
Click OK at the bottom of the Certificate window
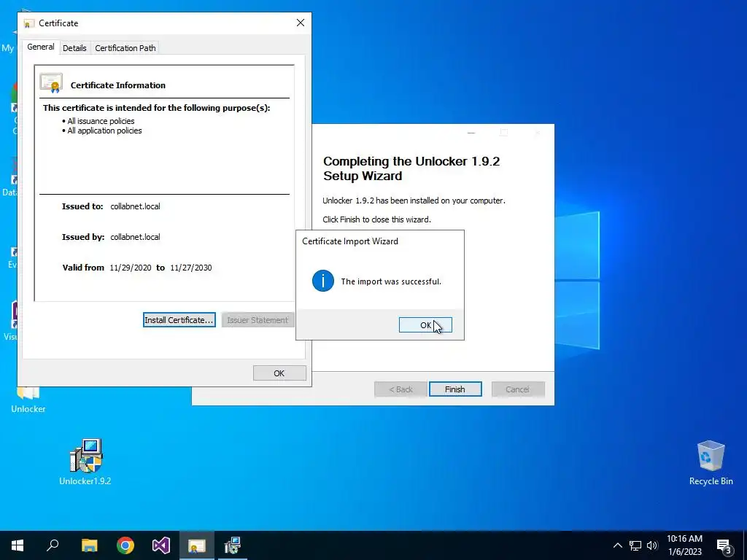tap(279, 373)
